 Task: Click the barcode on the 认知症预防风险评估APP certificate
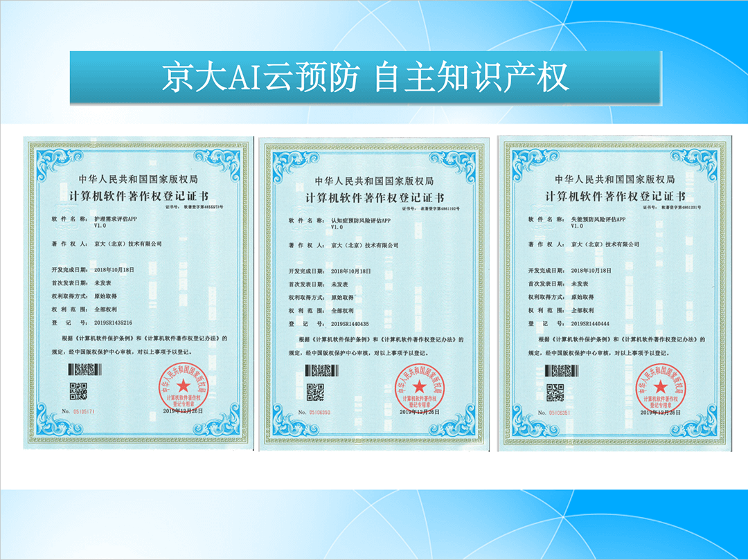point(321,370)
